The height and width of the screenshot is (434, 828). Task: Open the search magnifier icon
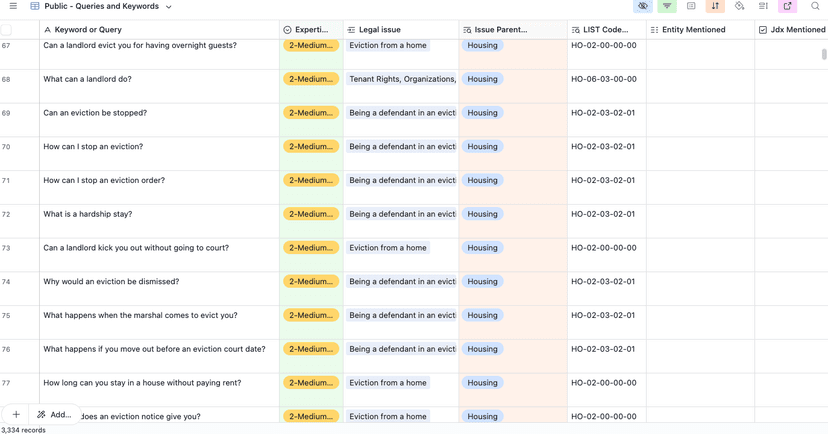815,7
